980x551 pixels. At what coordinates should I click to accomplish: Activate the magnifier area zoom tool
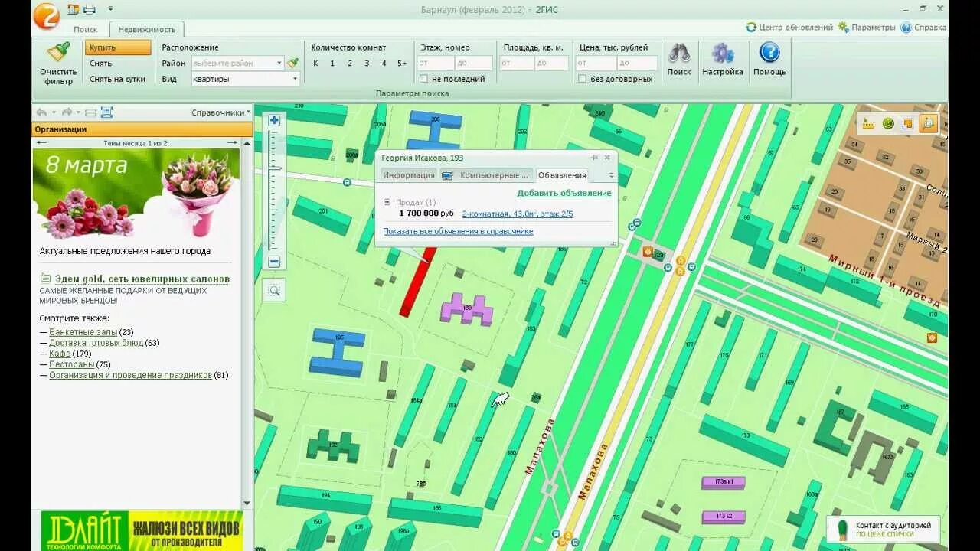tap(274, 290)
